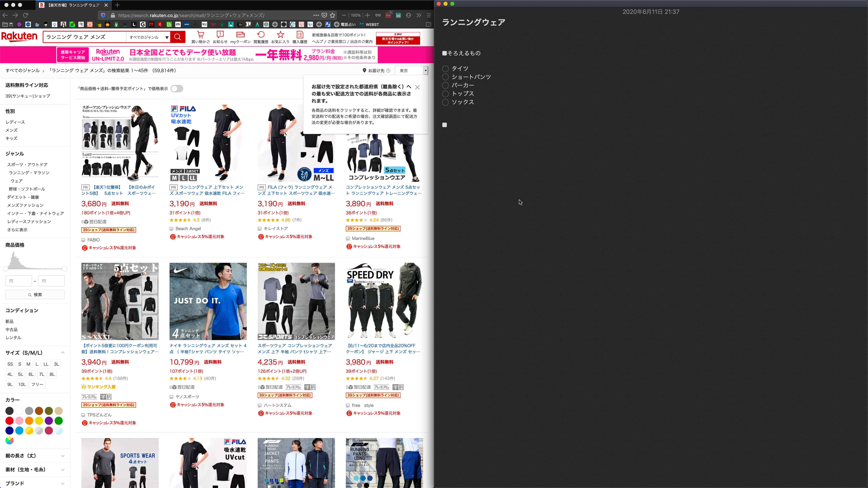Screen dimensions: 868x488
Task: Open myクーポン coupons icon
Action: (x=240, y=37)
